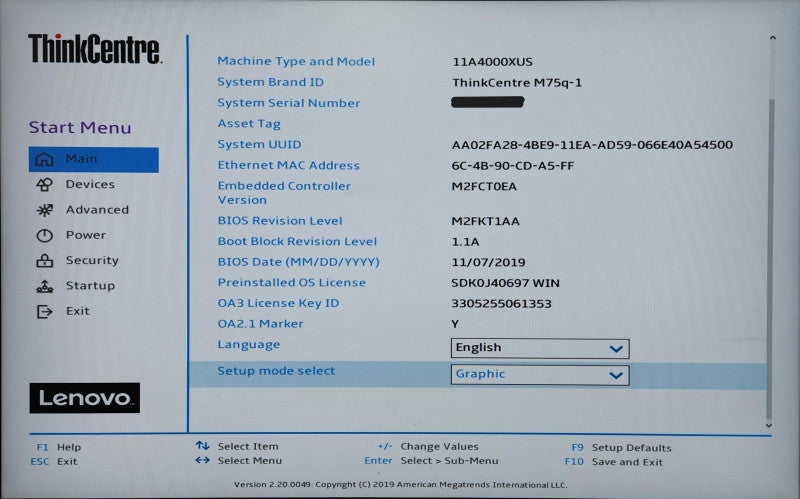Click the +/- Change Values hint
Viewport: 800px width, 499px height.
(428, 447)
